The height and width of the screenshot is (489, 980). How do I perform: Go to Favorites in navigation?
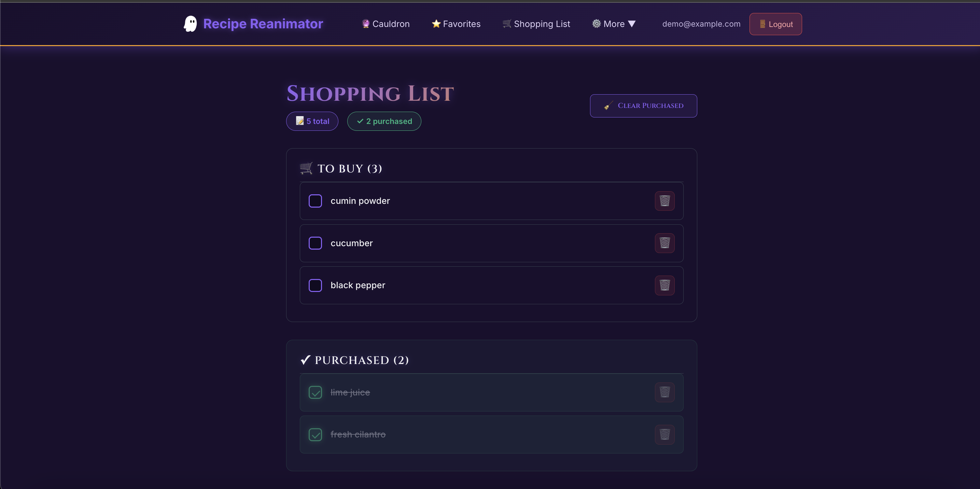(x=456, y=24)
